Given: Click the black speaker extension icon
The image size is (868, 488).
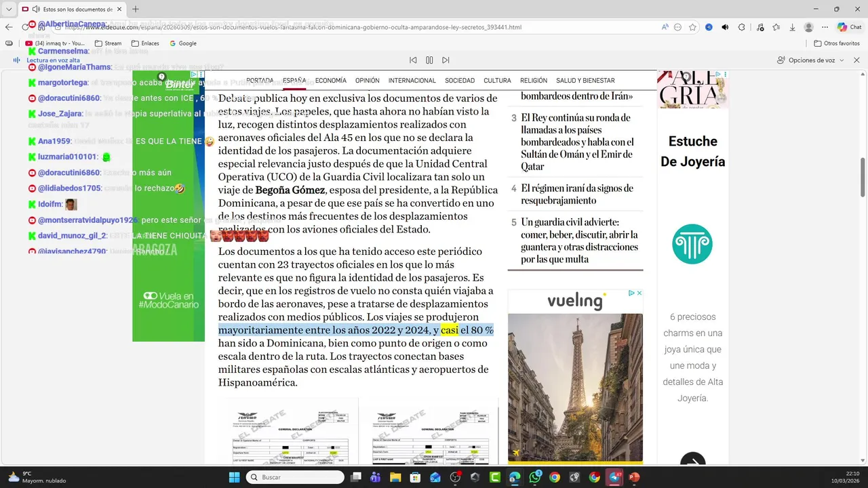Looking at the screenshot, I should tap(725, 27).
